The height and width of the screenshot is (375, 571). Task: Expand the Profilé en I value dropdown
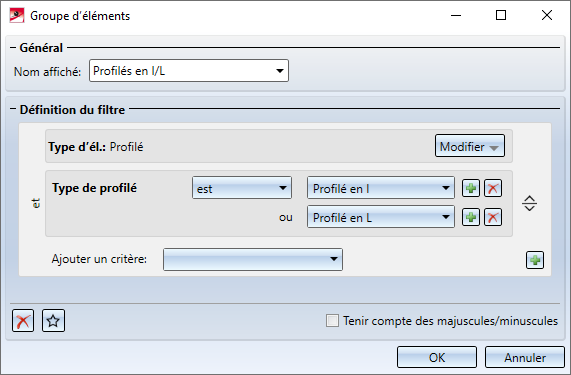coord(381,188)
